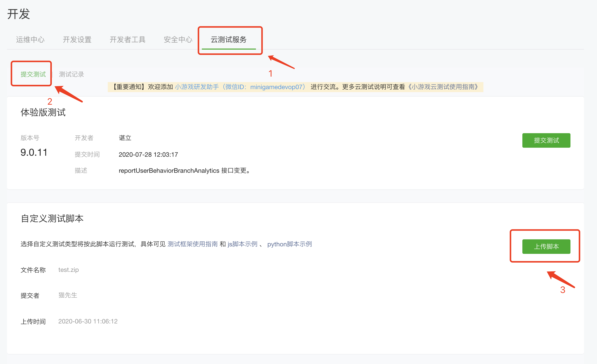Click the 开发 page title
597x364 pixels.
pyautogui.click(x=19, y=14)
